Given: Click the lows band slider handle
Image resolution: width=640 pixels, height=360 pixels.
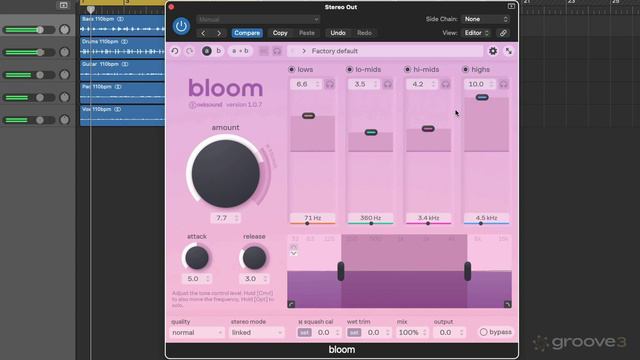Looking at the screenshot, I should pyautogui.click(x=309, y=116).
